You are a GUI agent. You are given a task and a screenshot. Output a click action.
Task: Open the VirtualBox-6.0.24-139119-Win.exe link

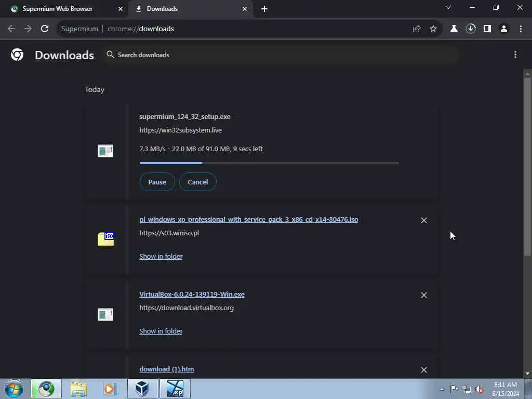(192, 294)
